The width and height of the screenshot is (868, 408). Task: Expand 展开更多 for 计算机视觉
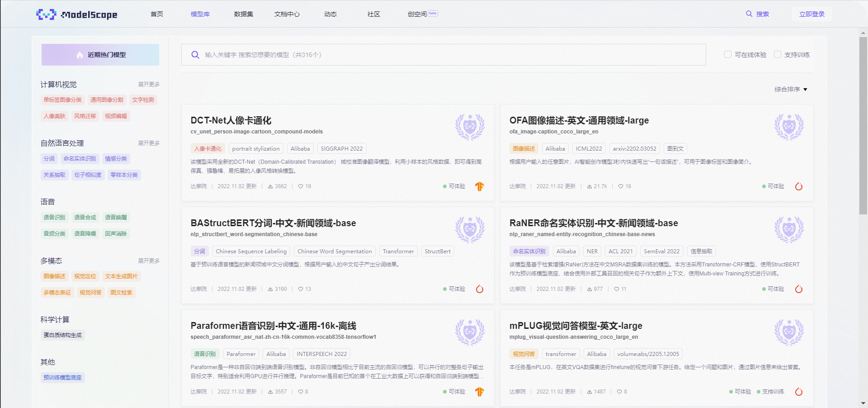click(149, 85)
